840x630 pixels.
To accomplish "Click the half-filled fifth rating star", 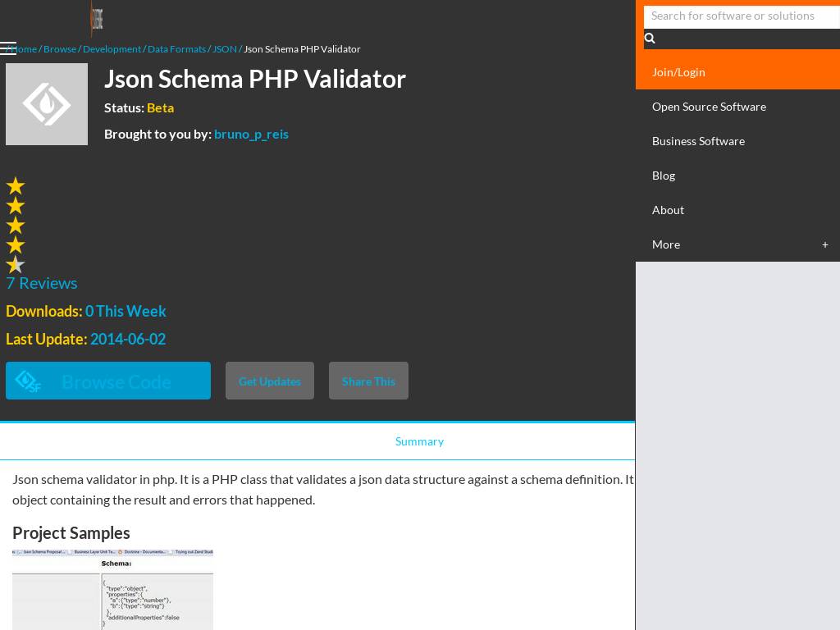I will click(x=16, y=264).
